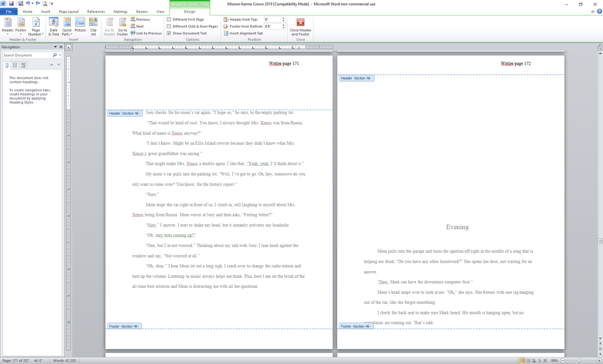Insert Clip Art into the header
Image resolution: width=603 pixels, height=364 pixels.
pyautogui.click(x=93, y=26)
